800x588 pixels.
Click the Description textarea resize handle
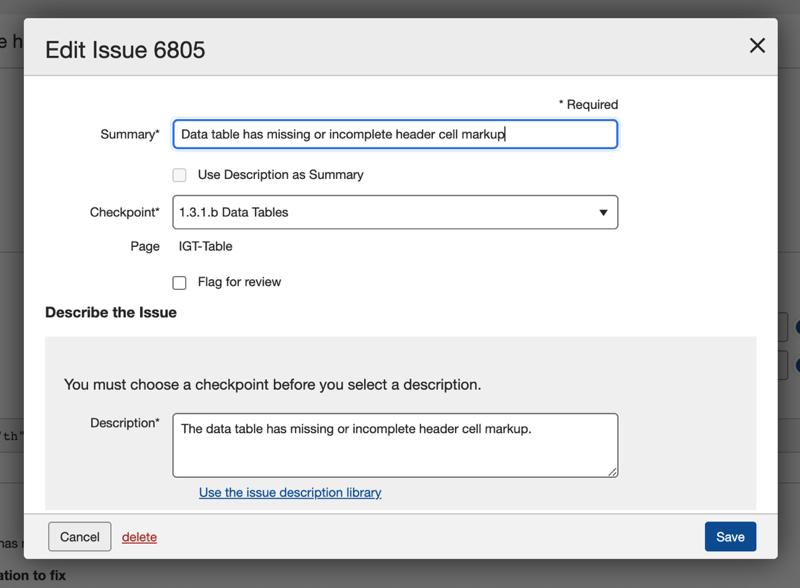[x=612, y=471]
